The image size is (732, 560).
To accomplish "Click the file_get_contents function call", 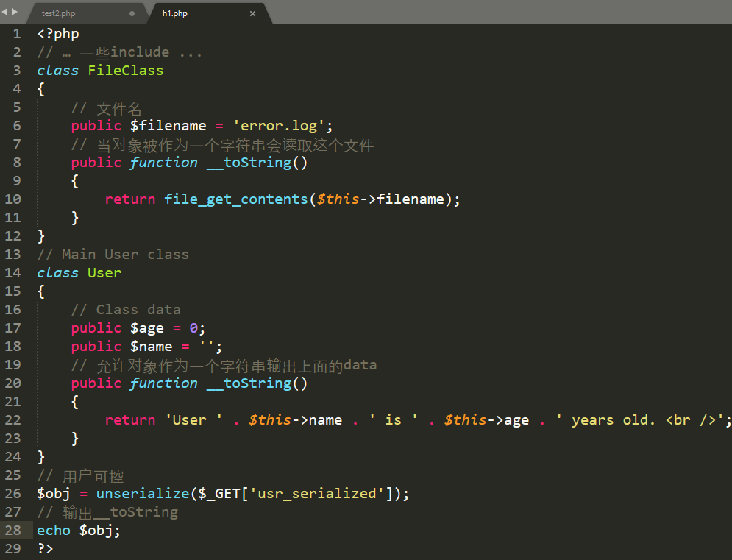I will click(x=235, y=199).
